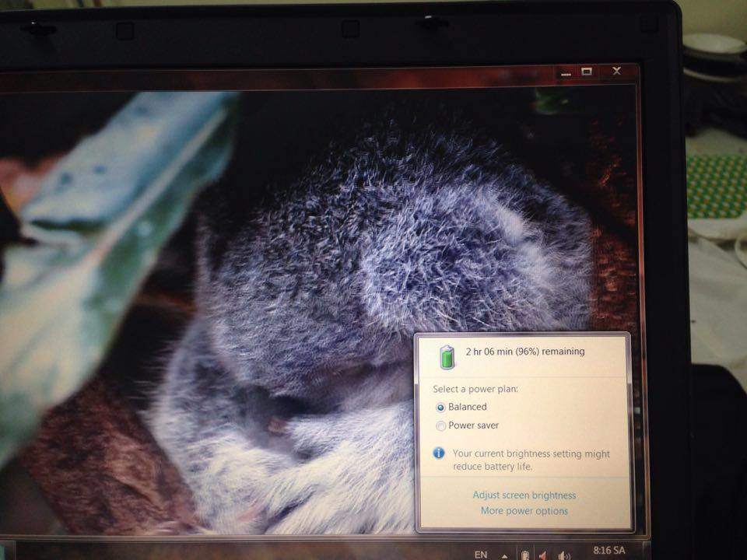Image resolution: width=747 pixels, height=560 pixels.
Task: Click the blue info icon beside brightness warning
Action: [438, 453]
